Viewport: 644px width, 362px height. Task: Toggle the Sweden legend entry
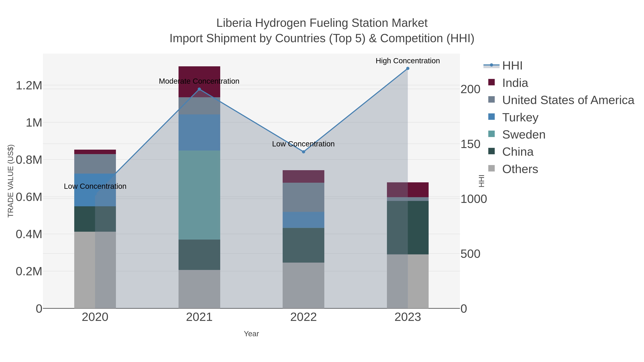(517, 134)
